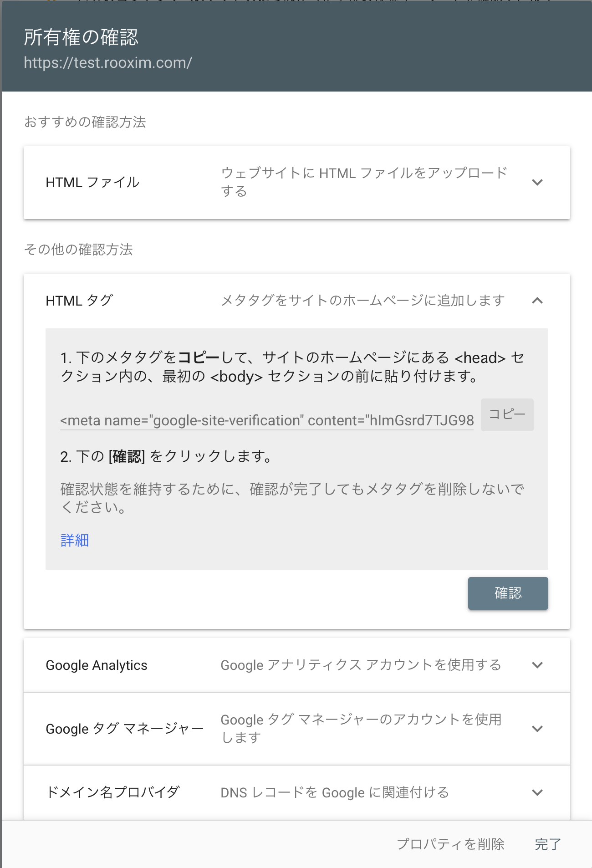Collapse the HTML タグ section chevron
592x868 pixels.
[537, 301]
